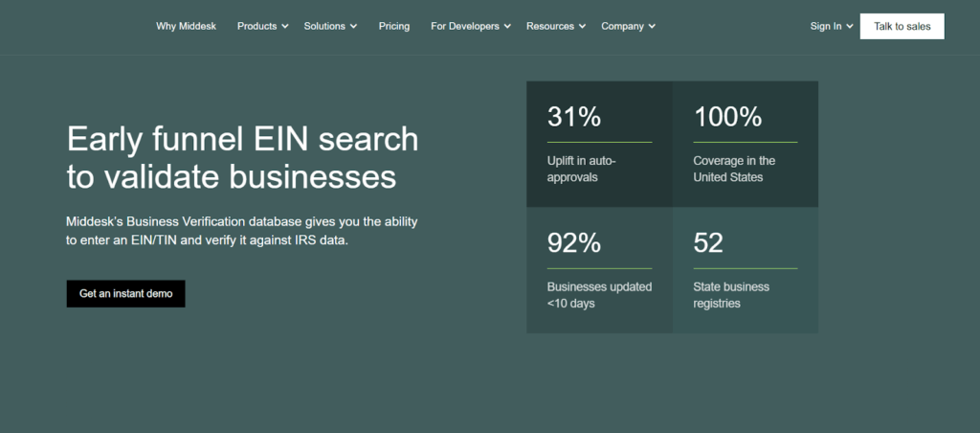Expand the For Developers chevron
The image size is (980, 433).
tap(507, 26)
